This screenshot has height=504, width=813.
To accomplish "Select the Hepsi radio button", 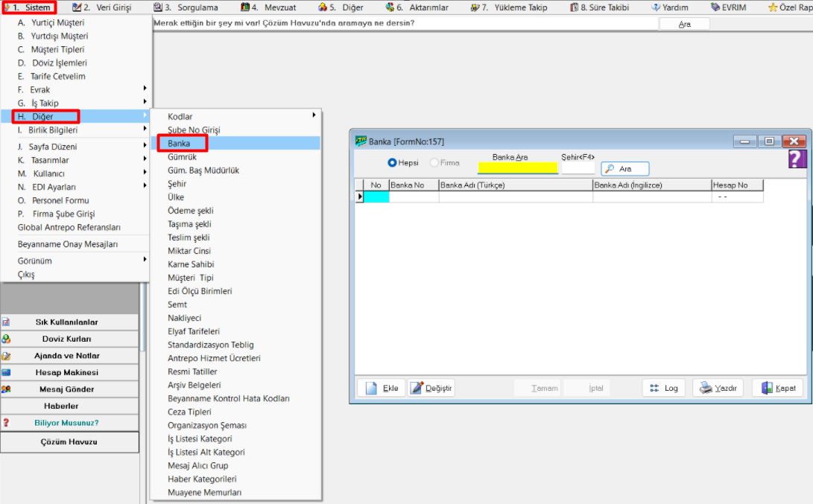I will (x=392, y=162).
